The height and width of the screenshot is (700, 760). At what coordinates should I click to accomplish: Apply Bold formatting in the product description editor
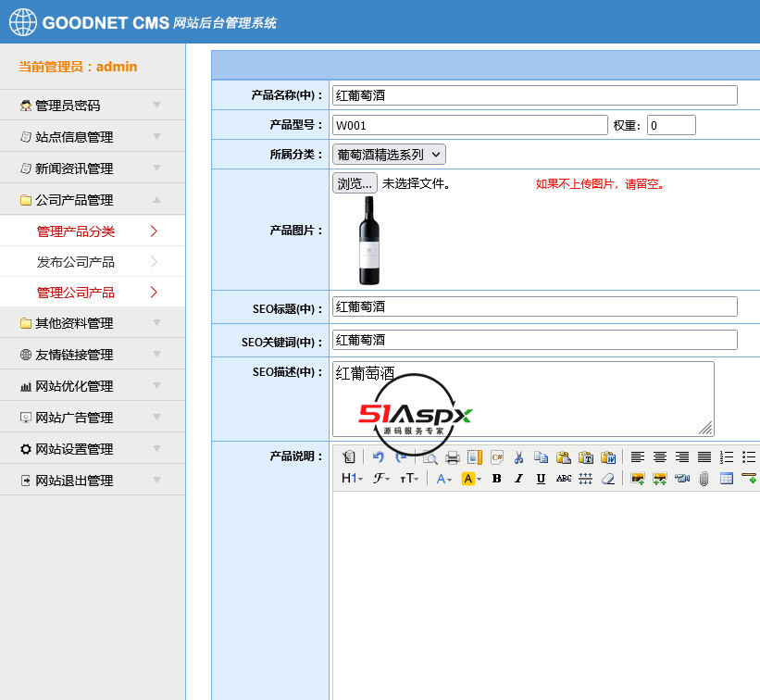point(496,479)
